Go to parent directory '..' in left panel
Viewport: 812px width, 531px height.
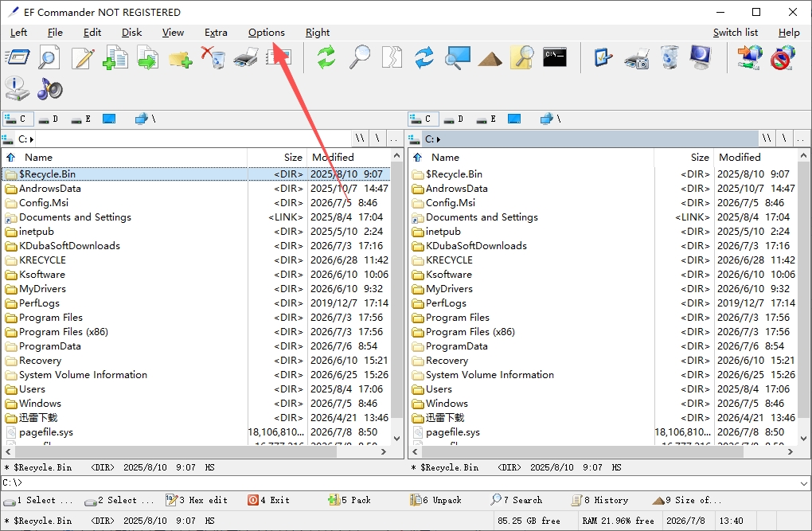[395, 139]
